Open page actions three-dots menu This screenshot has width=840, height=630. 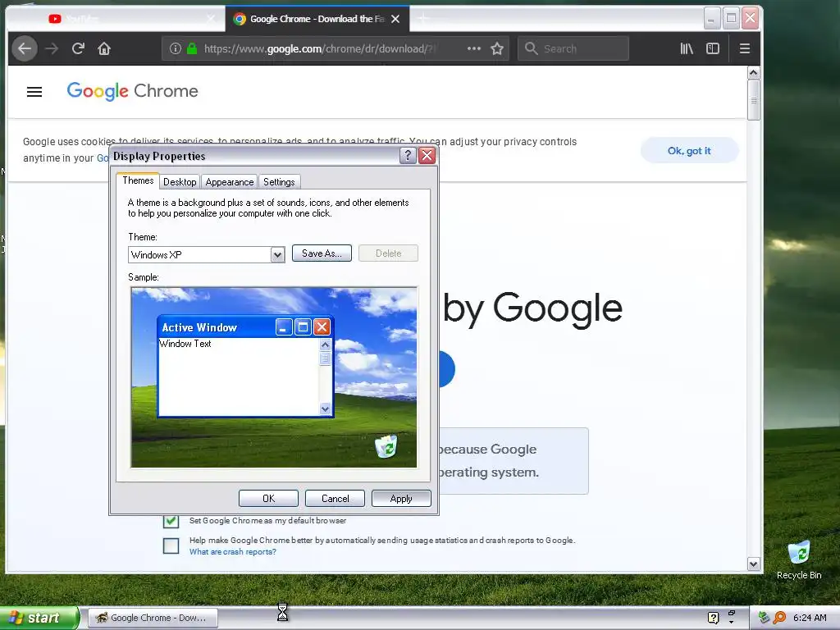click(473, 48)
